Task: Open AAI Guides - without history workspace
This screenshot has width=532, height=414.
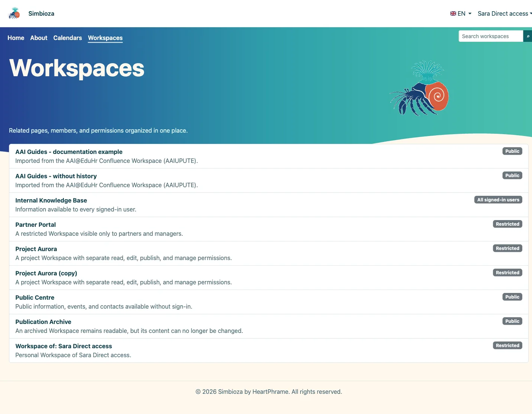Action: [x=56, y=176]
